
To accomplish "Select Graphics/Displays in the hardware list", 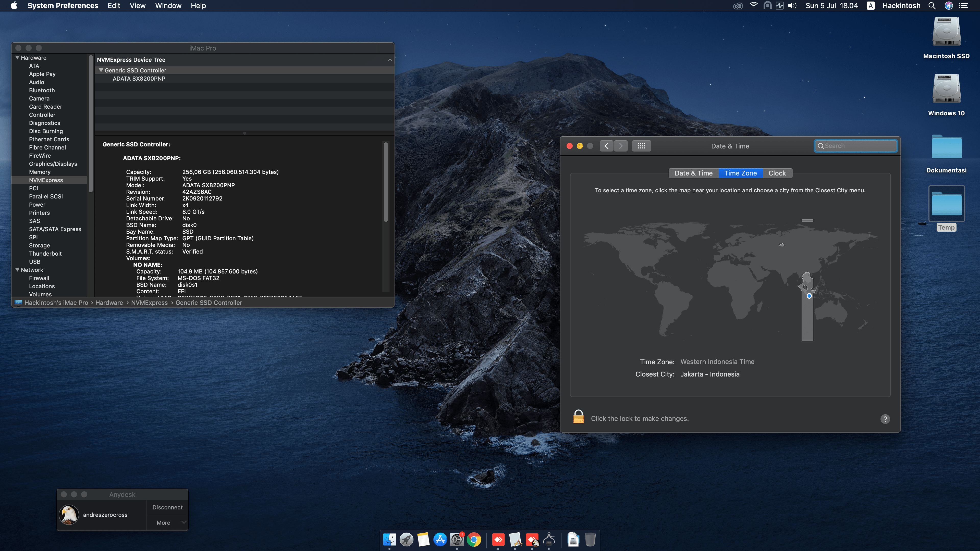I will [53, 164].
